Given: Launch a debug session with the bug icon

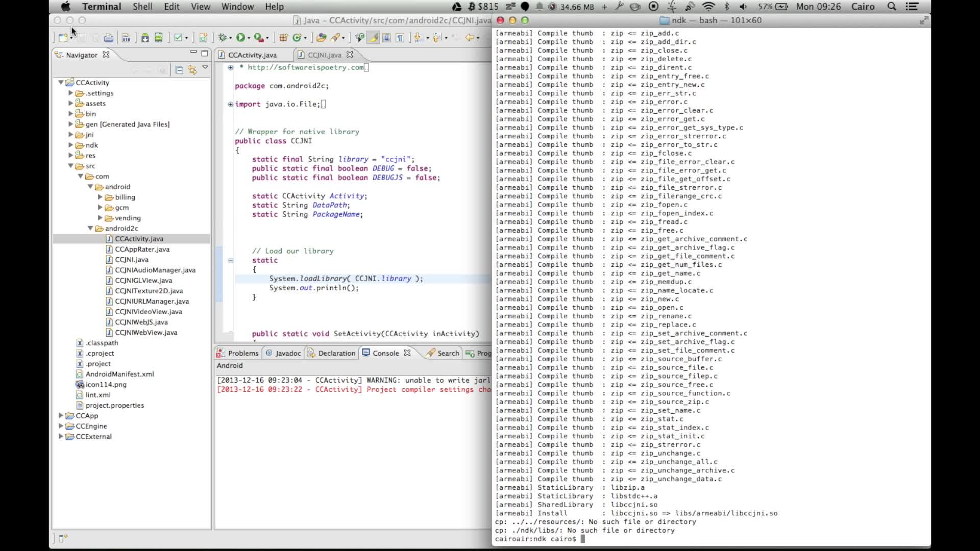Looking at the screenshot, I should (222, 37).
